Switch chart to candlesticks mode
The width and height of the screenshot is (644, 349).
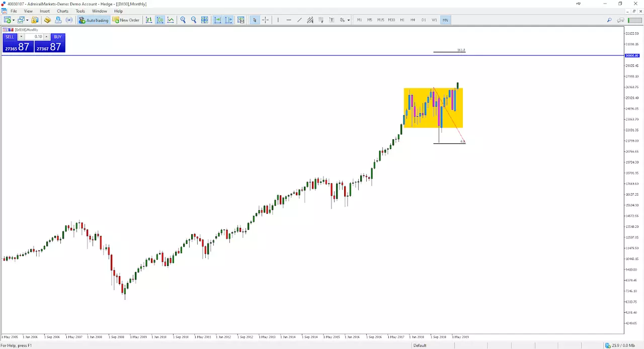(160, 20)
